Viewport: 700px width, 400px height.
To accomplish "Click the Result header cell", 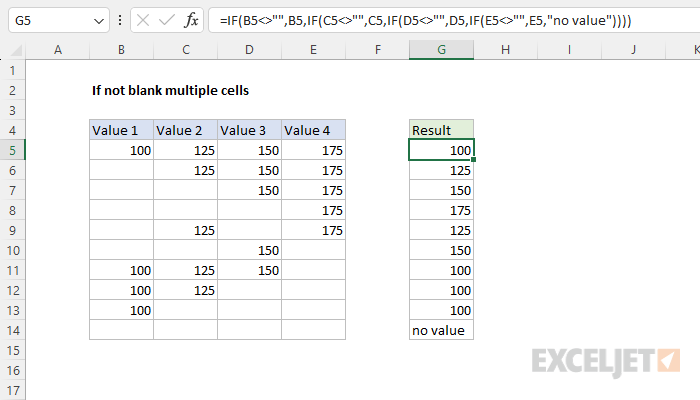I will coord(441,130).
